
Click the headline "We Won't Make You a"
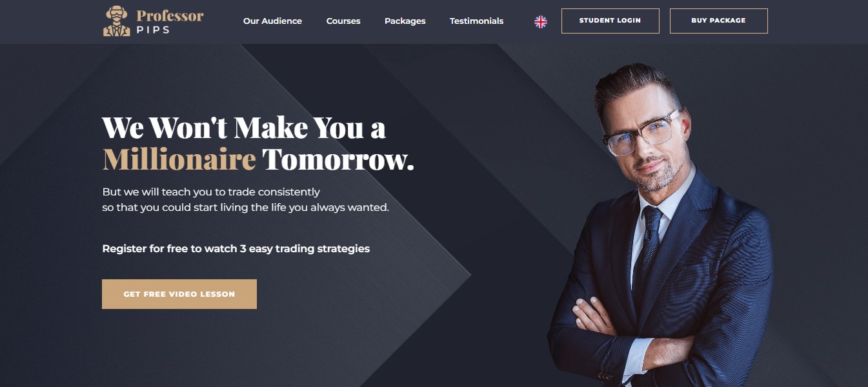tap(244, 127)
